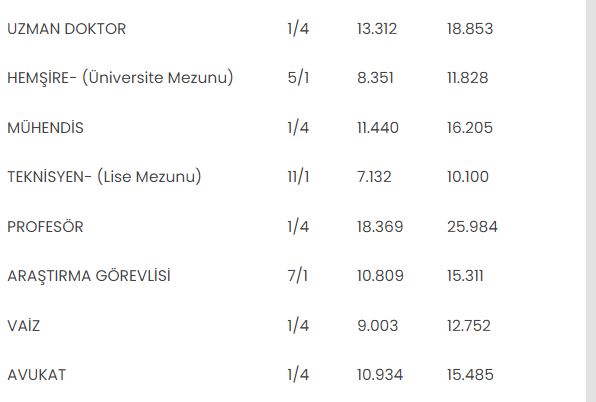Click the PROFESÖR row label
Screen dimensions: 596x402
pyautogui.click(x=45, y=227)
